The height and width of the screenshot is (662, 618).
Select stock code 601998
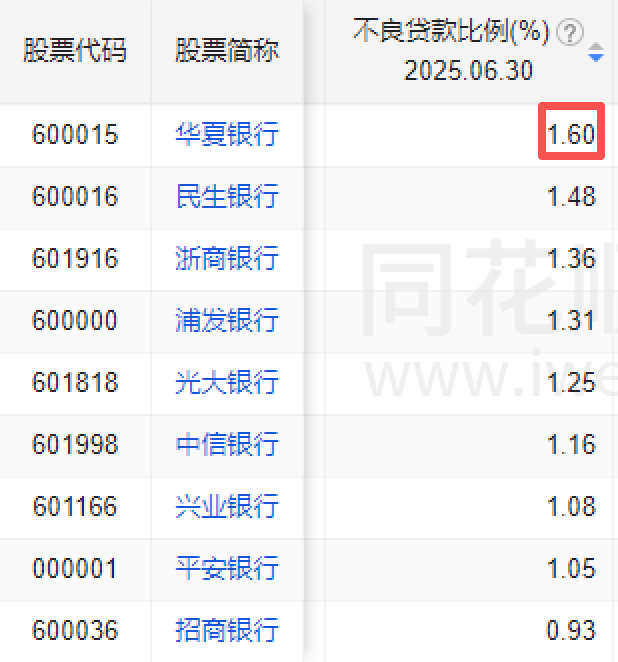point(75,445)
